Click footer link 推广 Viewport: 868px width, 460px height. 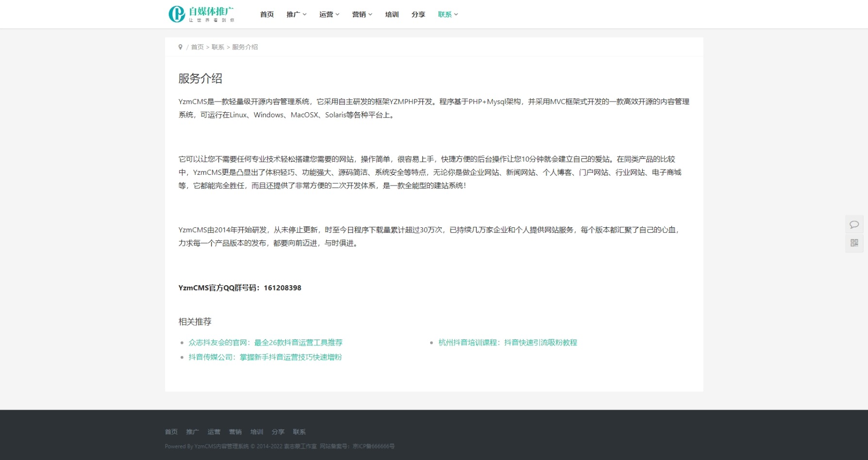click(x=192, y=432)
